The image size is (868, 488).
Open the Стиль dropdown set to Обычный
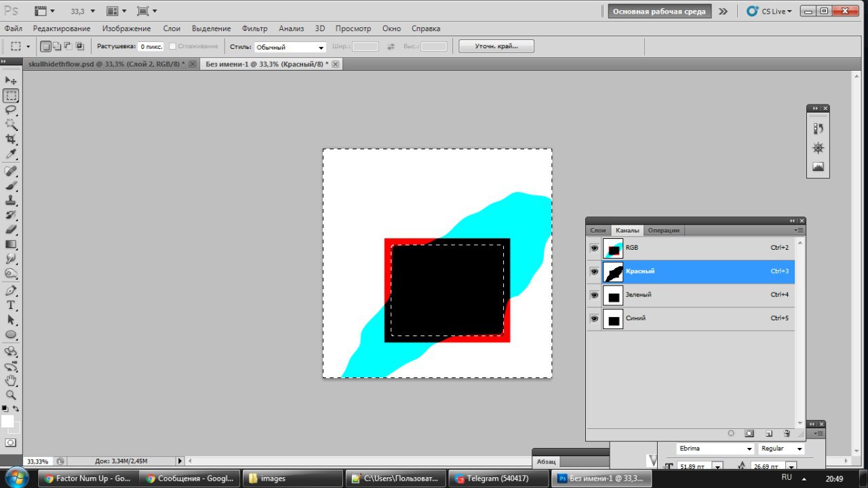coord(290,47)
